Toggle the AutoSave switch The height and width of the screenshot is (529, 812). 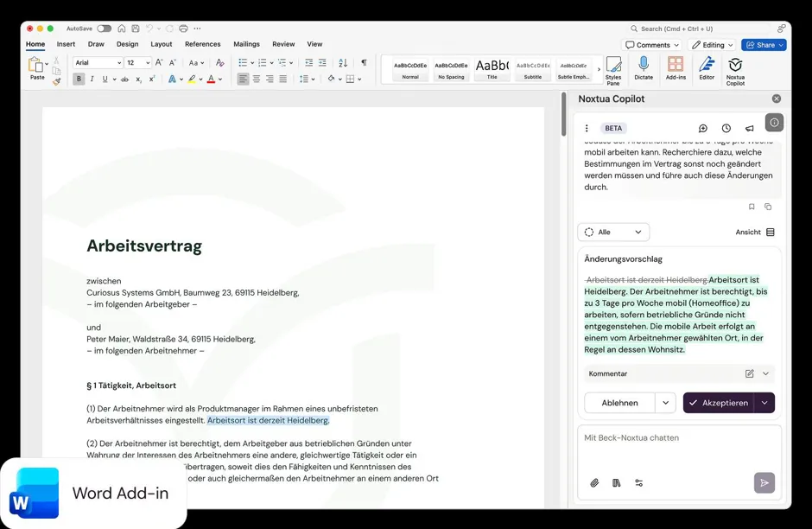[x=104, y=29]
